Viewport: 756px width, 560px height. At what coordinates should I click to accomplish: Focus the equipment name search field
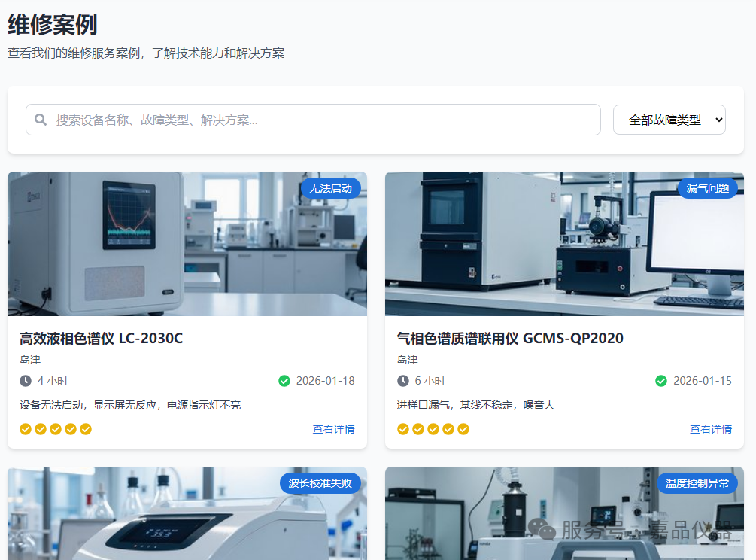(313, 120)
